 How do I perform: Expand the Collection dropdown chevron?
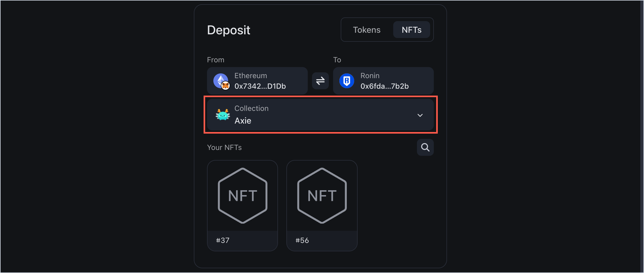[x=420, y=115]
